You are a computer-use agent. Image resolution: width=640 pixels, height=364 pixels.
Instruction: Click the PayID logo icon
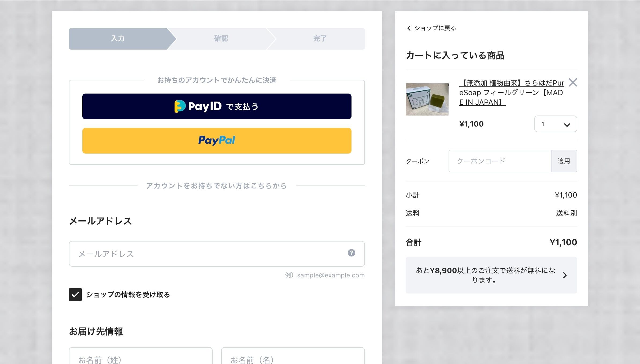point(180,106)
